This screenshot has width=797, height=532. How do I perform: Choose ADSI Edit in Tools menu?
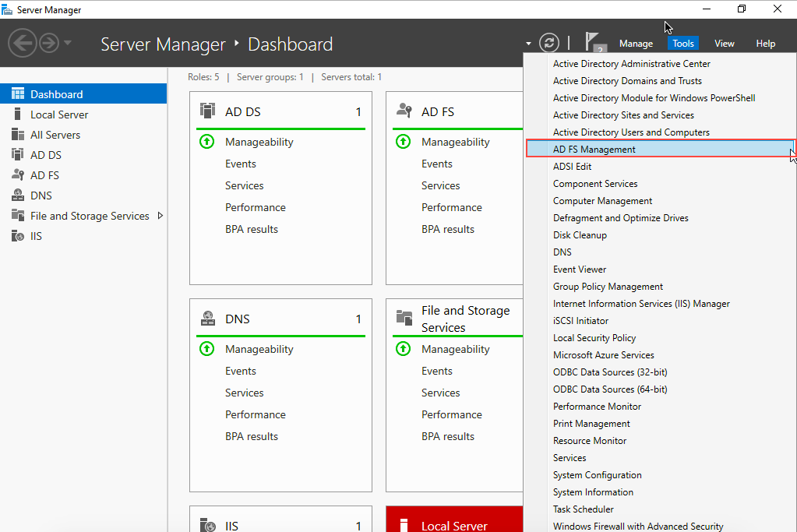(x=573, y=167)
